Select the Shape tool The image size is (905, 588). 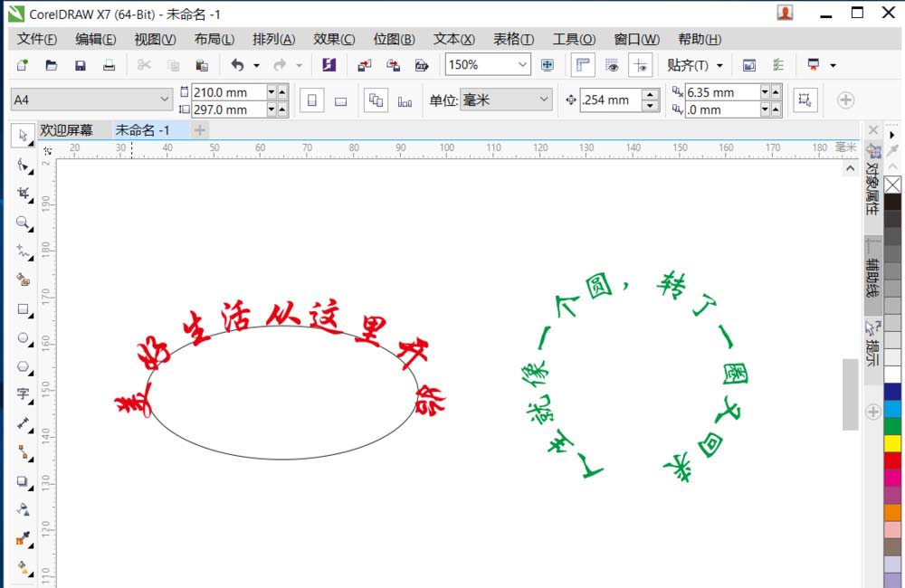coord(23,165)
